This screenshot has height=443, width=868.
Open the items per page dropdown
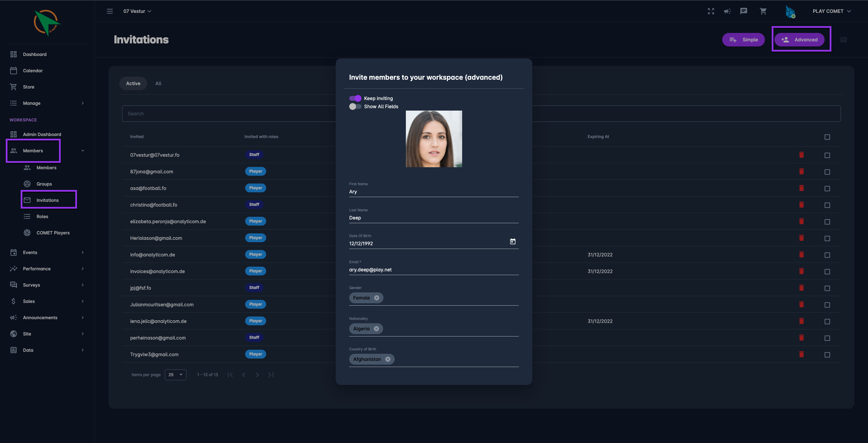coord(175,375)
